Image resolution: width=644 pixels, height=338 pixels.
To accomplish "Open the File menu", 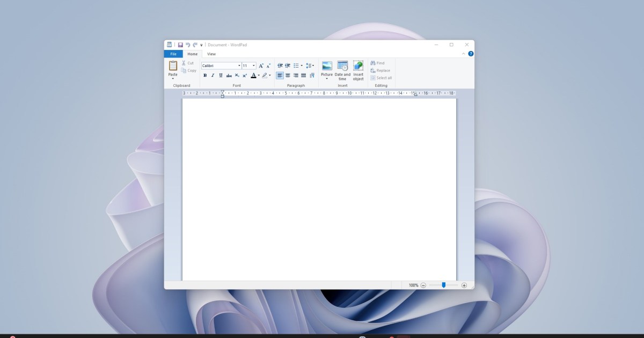I will [173, 54].
